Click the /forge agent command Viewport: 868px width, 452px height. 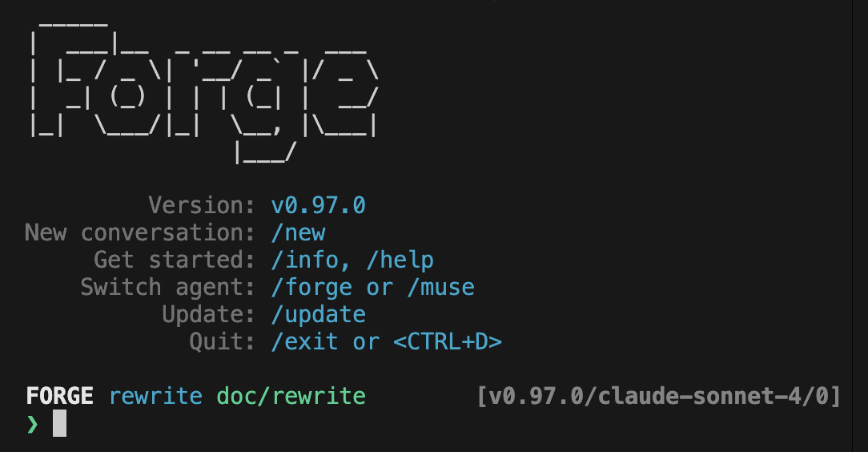click(x=311, y=288)
